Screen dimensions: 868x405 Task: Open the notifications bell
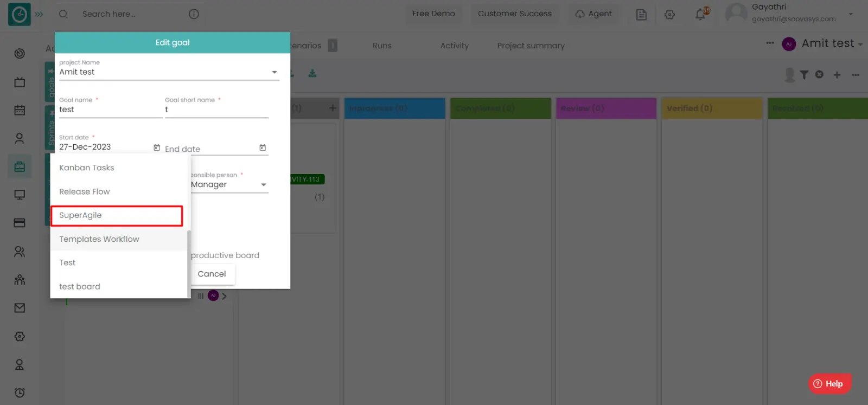click(701, 14)
